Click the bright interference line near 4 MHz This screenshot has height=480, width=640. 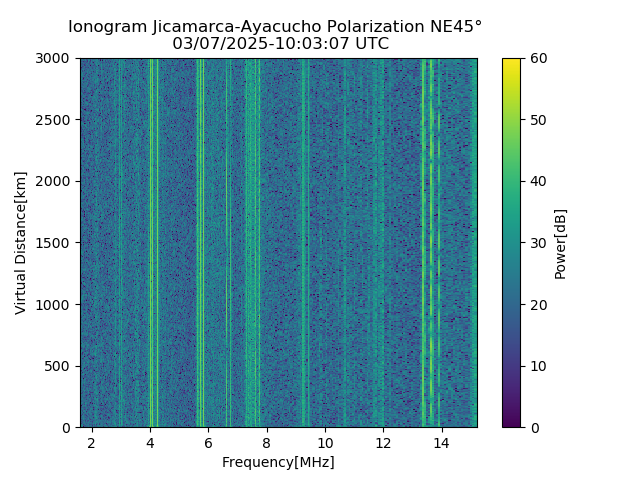pos(151,243)
